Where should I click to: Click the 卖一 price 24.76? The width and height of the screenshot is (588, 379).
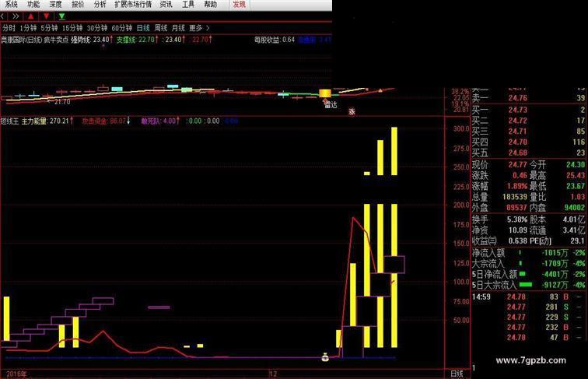click(518, 98)
